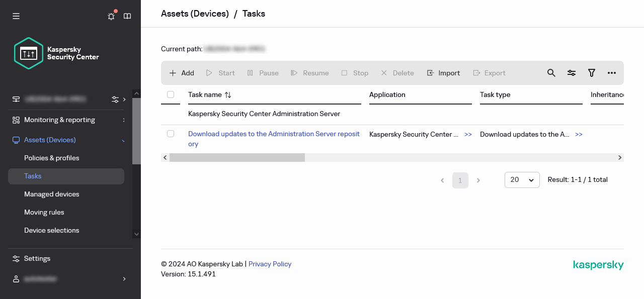Toggle the select-all tasks header checkbox
The image size is (644, 299).
[x=171, y=94]
